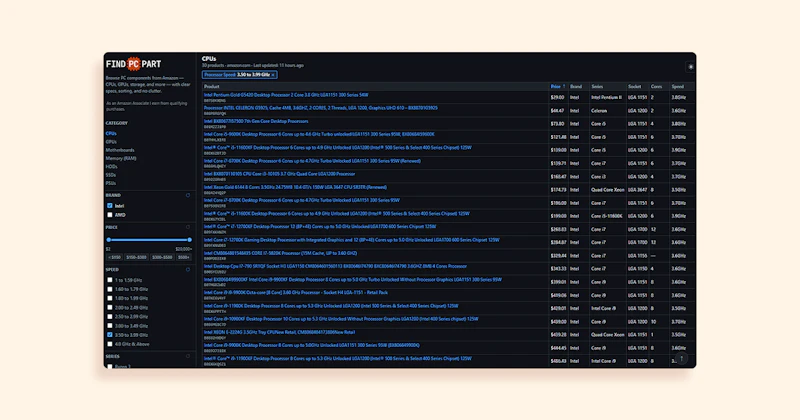Remove the Processor Speed filter chip
The image size is (800, 420).
273,75
